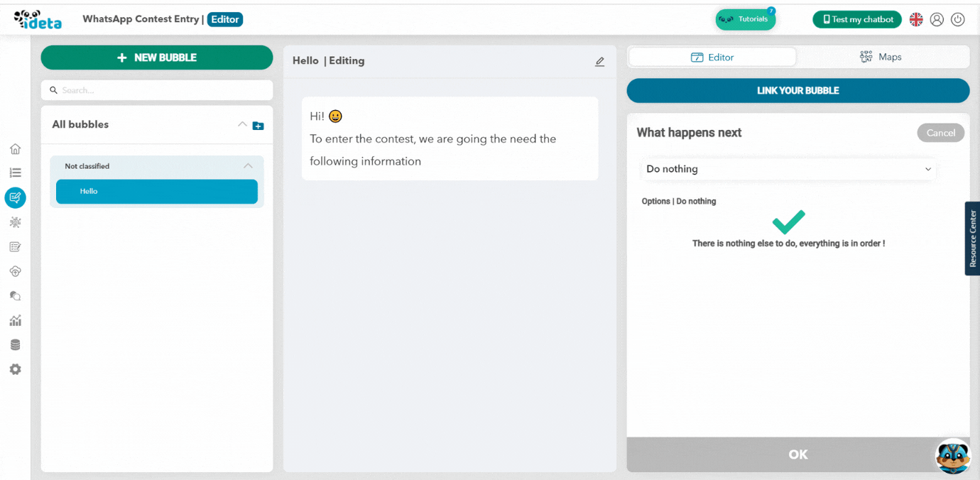
Task: Click the Hello | Editing title
Action: click(328, 61)
